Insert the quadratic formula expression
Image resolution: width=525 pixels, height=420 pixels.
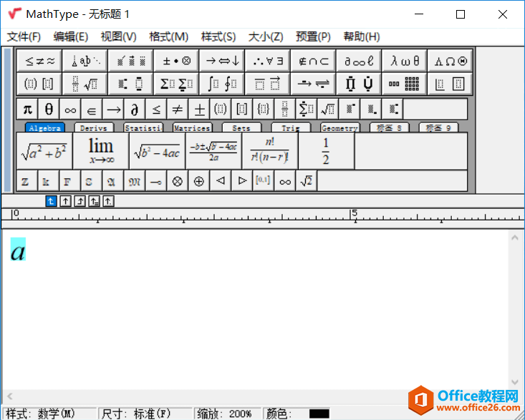pos(213,151)
